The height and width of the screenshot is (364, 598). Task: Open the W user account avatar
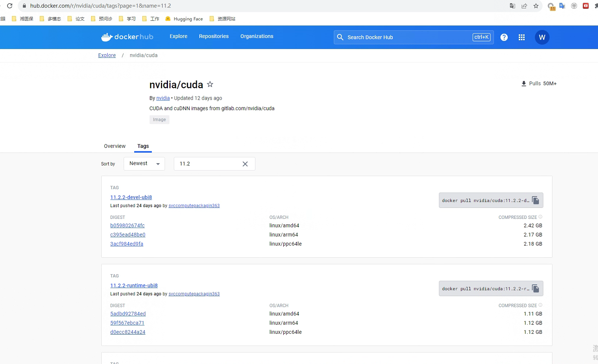click(x=542, y=37)
